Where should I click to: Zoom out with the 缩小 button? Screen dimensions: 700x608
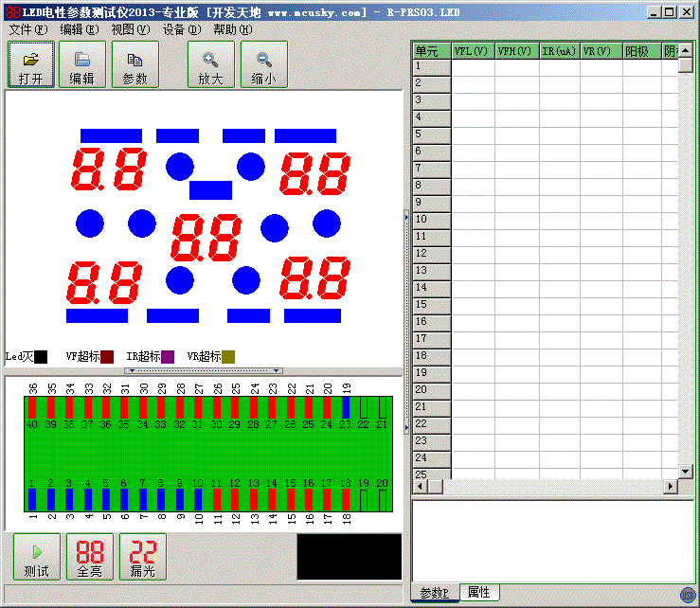pos(263,65)
